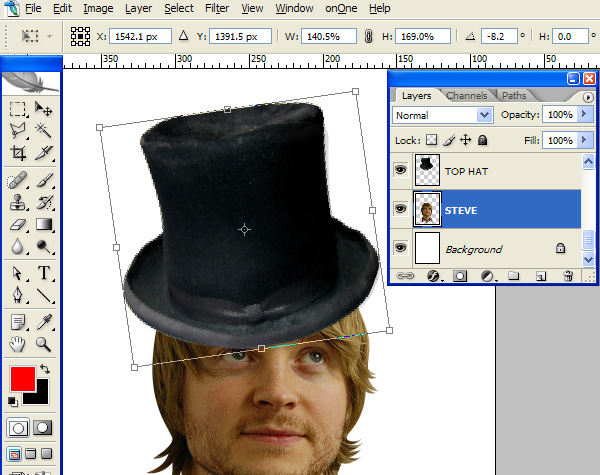Click the black background color swatch
The image size is (600, 475).
42,396
